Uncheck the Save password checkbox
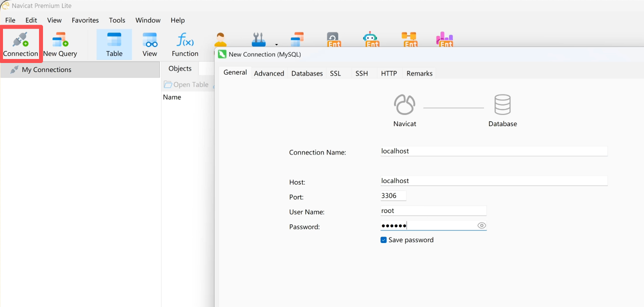The width and height of the screenshot is (644, 307). pyautogui.click(x=384, y=240)
